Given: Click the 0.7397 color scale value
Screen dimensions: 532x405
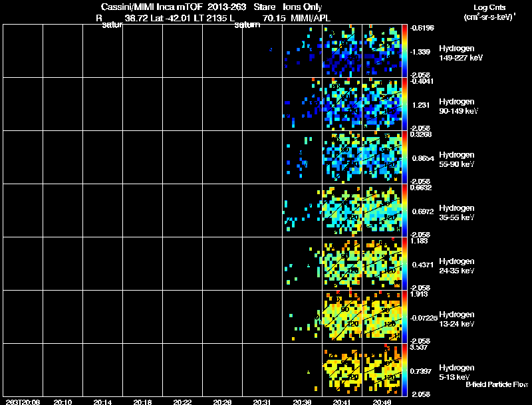Looking at the screenshot, I should [x=421, y=372].
